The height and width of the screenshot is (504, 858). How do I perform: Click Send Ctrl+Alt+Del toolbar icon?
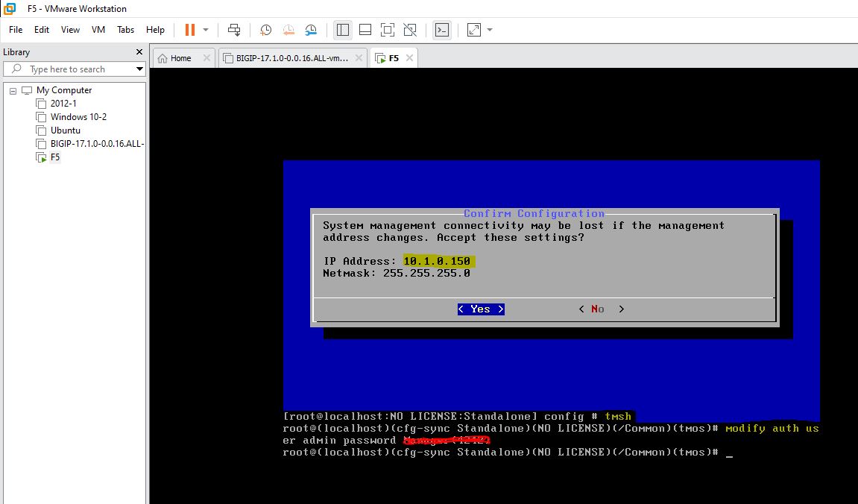coord(234,30)
